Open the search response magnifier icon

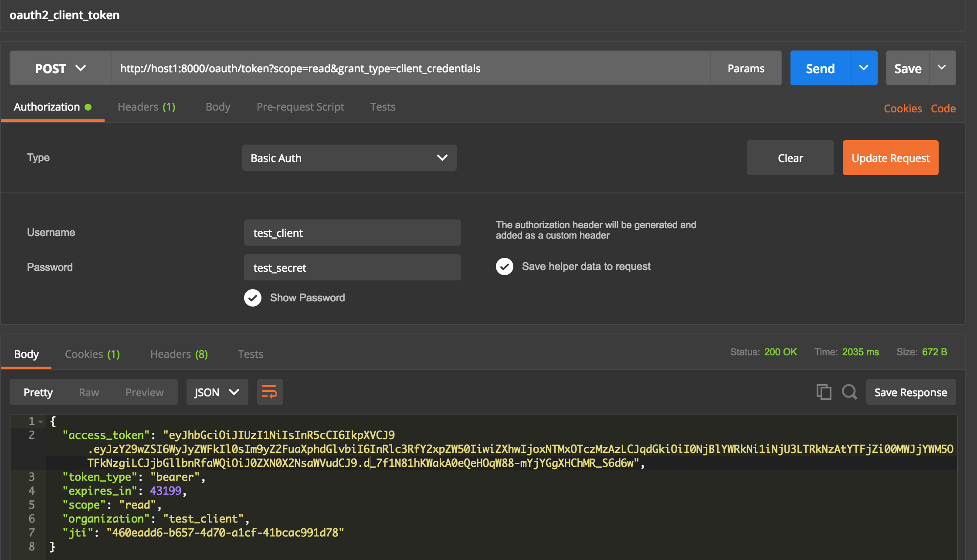849,392
